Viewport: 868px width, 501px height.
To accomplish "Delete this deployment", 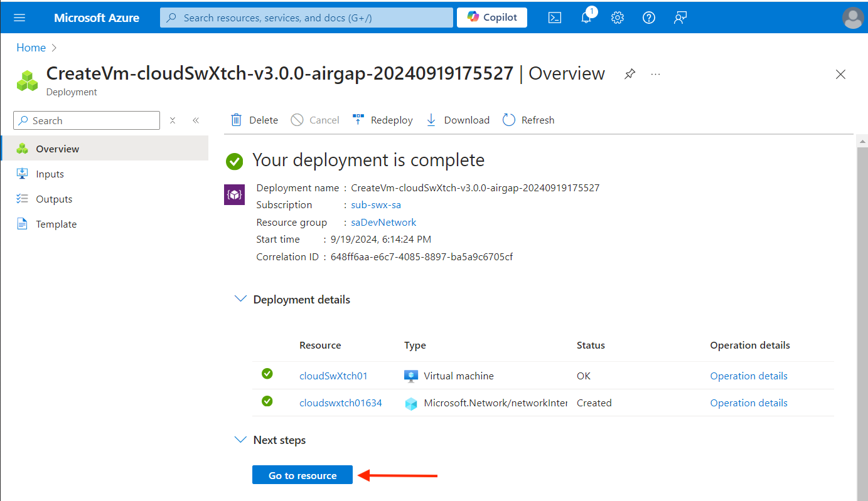I will 254,120.
